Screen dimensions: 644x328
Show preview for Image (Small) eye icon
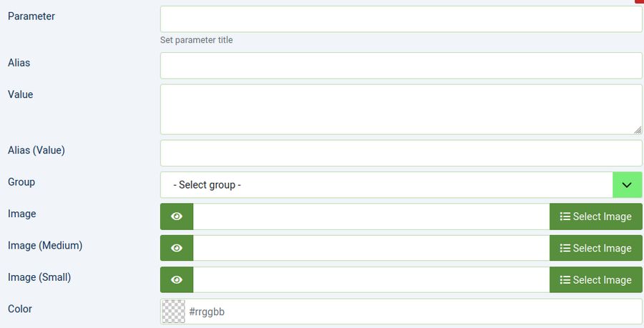point(177,280)
